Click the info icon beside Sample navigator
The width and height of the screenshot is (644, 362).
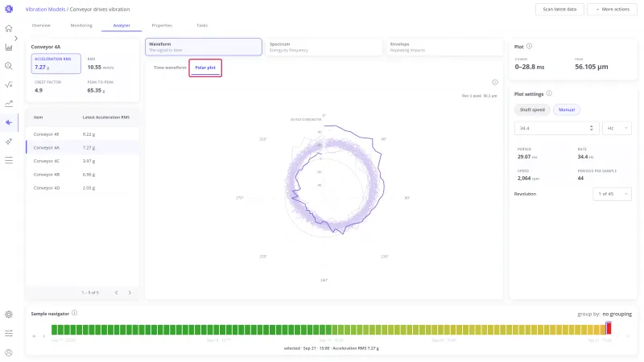[x=74, y=313]
